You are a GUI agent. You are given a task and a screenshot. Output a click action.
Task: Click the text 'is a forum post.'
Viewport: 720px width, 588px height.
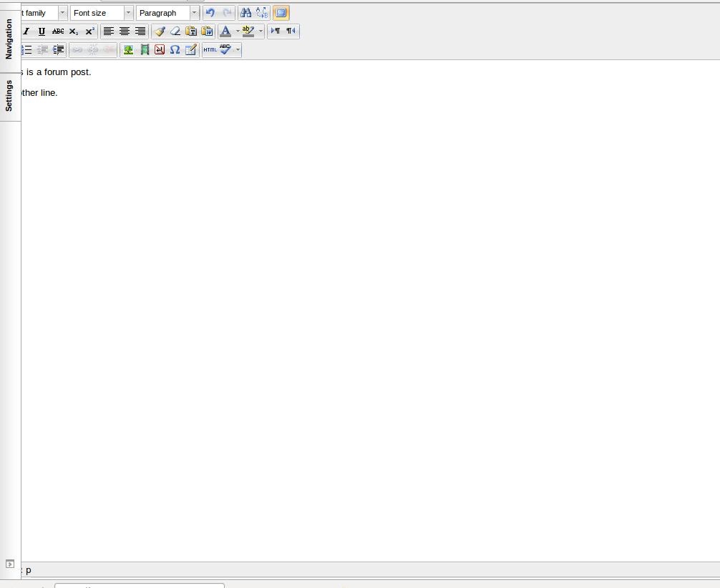click(x=59, y=72)
